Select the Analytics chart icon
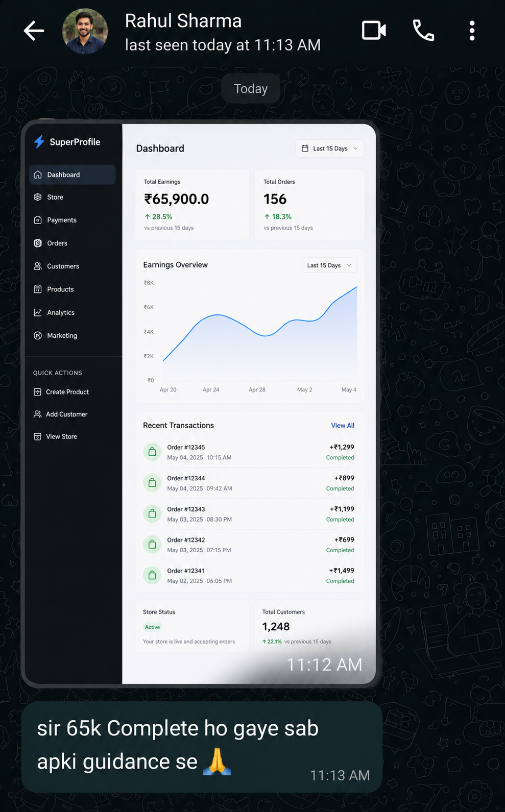 point(38,312)
